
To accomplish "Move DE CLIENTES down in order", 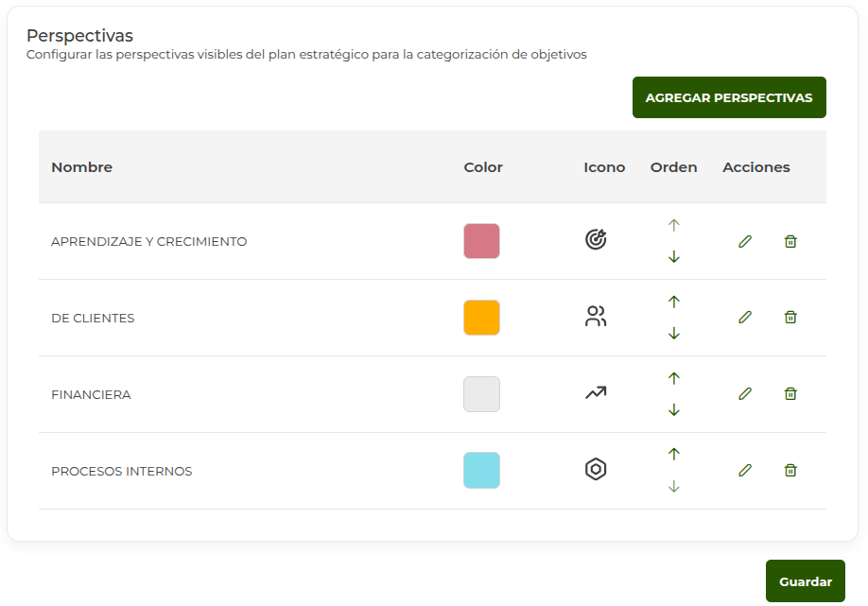I will [x=674, y=334].
